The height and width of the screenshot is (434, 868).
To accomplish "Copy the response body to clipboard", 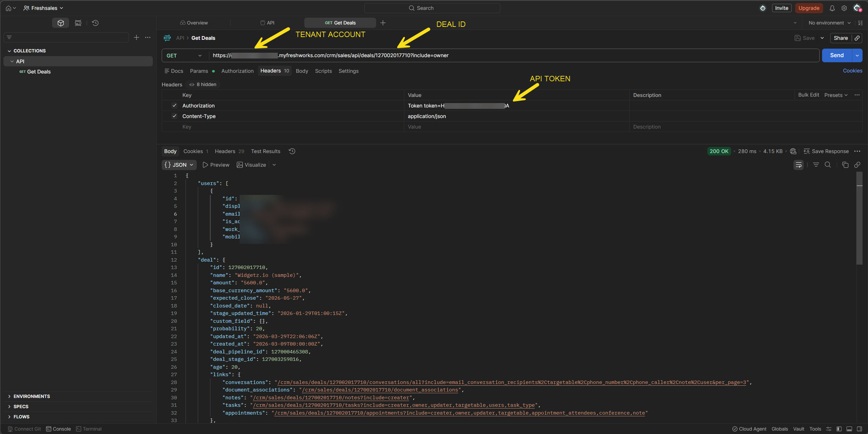I will (845, 165).
